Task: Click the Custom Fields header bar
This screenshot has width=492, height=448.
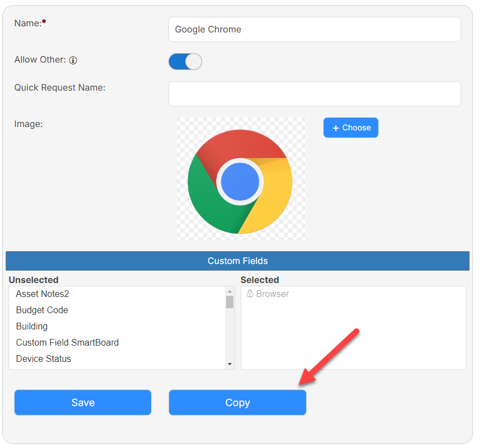Action: coord(237,261)
